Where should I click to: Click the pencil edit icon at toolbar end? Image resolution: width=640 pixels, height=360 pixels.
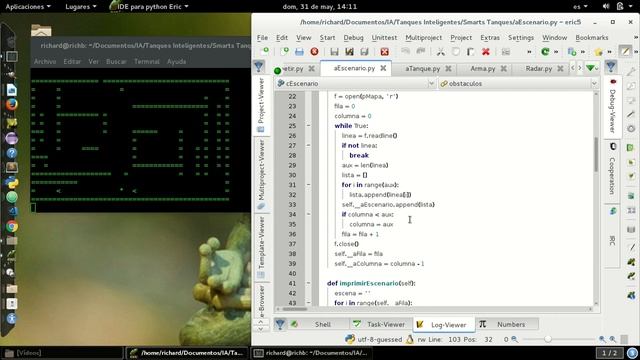(625, 51)
